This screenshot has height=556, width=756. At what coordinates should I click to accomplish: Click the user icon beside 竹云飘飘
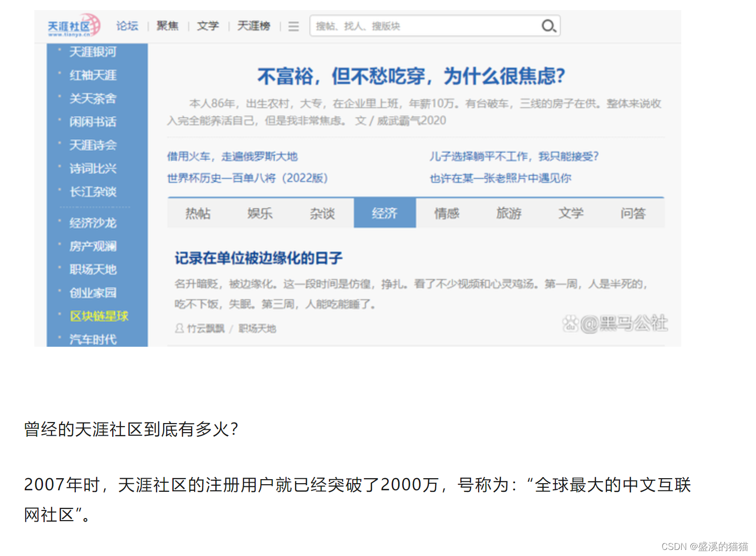click(x=179, y=329)
